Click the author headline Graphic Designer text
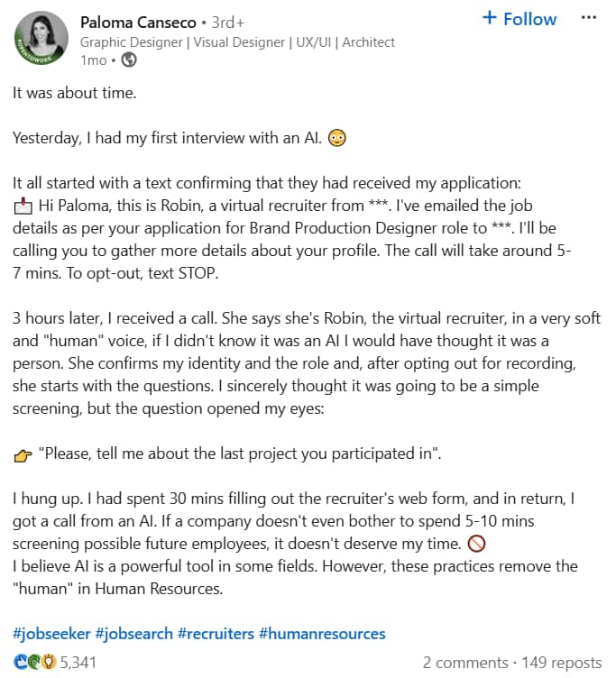The image size is (616, 678). [x=131, y=42]
